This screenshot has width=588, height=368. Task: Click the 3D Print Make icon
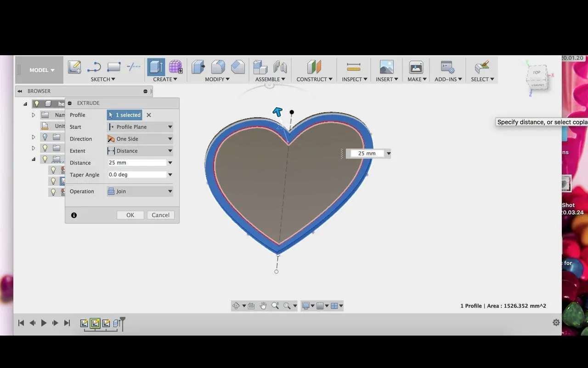(x=416, y=67)
